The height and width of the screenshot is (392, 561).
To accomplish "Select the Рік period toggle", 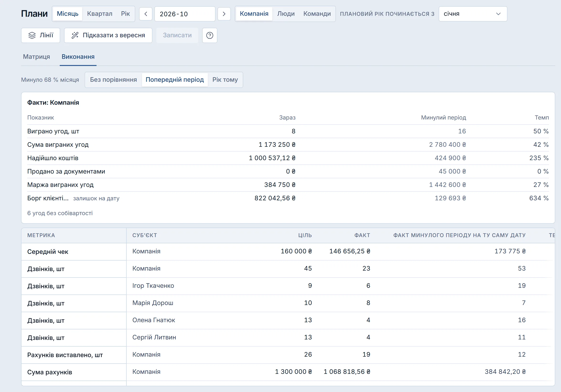I will pyautogui.click(x=125, y=14).
